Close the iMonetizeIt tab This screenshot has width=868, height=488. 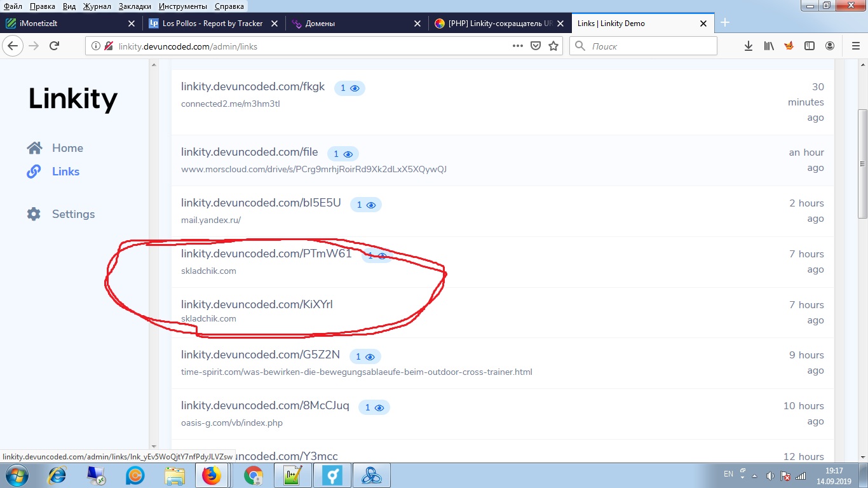coord(132,24)
